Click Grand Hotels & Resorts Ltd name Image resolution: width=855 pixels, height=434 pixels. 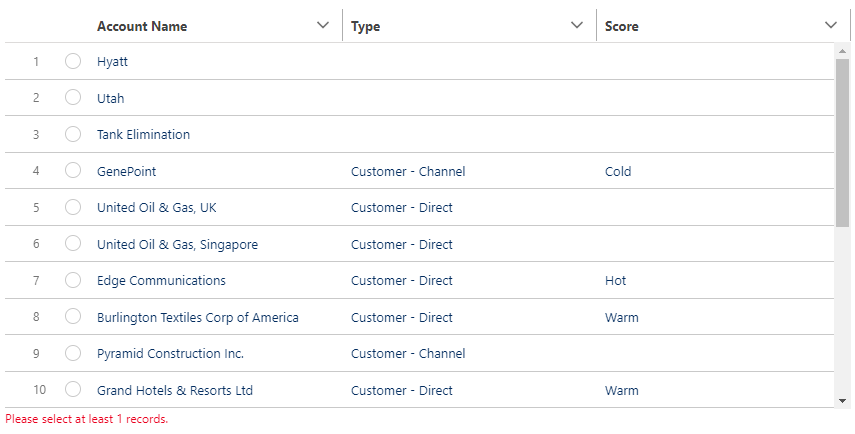pyautogui.click(x=175, y=390)
